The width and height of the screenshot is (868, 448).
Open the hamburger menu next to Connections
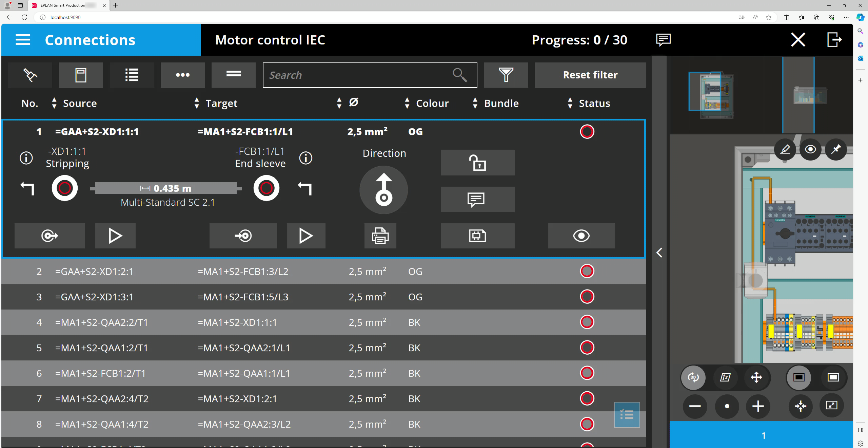pos(23,40)
